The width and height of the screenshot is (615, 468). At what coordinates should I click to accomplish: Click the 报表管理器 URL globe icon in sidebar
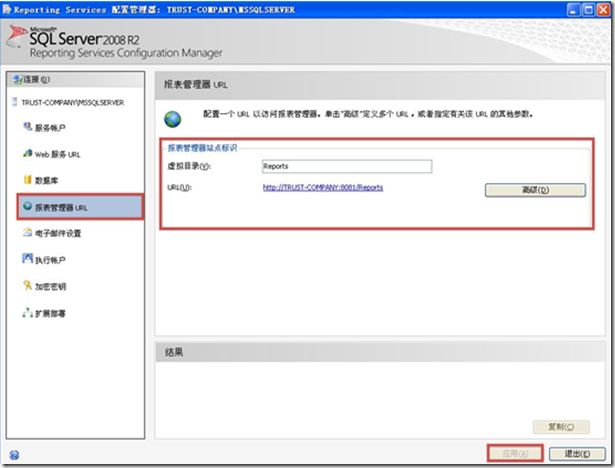pyautogui.click(x=27, y=206)
